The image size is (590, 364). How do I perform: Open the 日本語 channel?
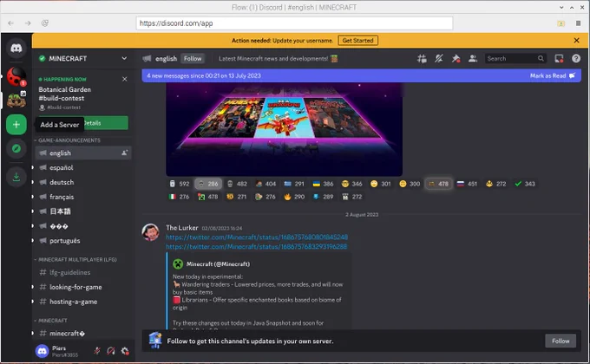point(83,211)
